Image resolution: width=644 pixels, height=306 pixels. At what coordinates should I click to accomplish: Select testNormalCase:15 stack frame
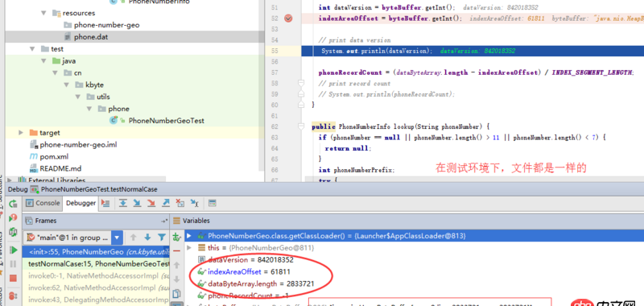point(96,263)
